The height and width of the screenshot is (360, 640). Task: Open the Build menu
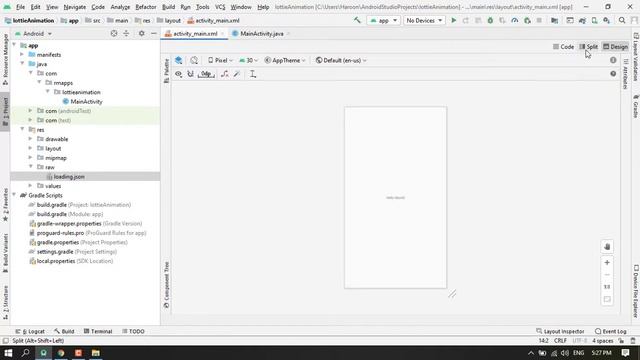(x=168, y=7)
